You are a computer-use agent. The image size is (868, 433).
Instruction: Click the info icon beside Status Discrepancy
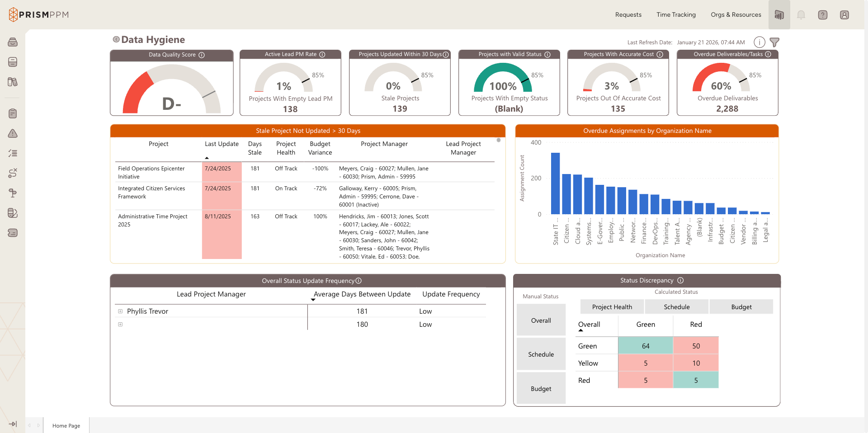click(x=681, y=280)
